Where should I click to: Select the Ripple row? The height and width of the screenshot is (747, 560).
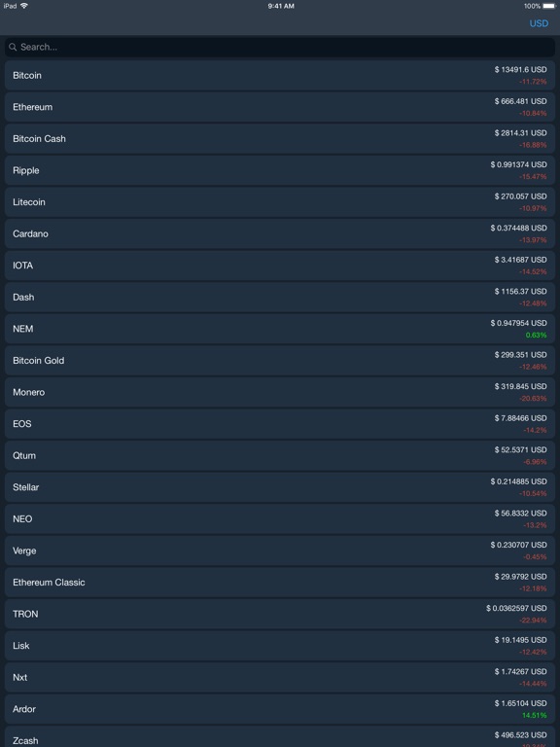pos(280,170)
